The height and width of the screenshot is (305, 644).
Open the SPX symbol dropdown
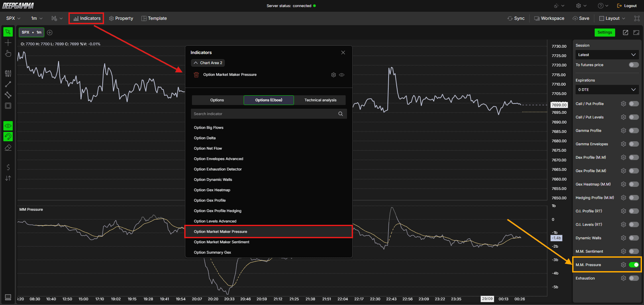pos(13,18)
